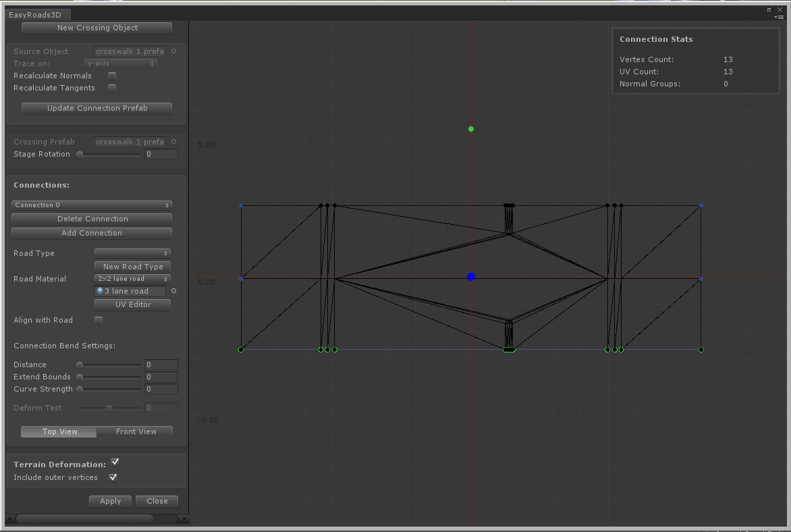Click Update Connection Prefab button
Screen dimensions: 791x532
(x=97, y=108)
